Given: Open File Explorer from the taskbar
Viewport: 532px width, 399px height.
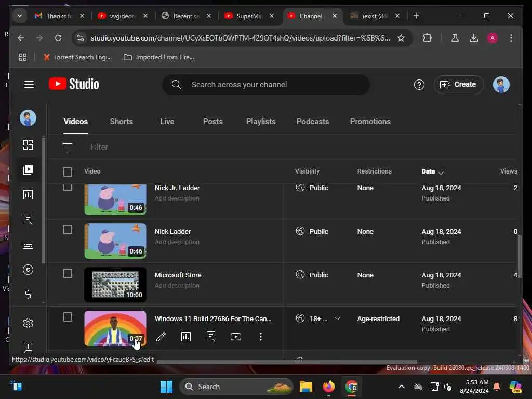Looking at the screenshot, I should tap(305, 387).
